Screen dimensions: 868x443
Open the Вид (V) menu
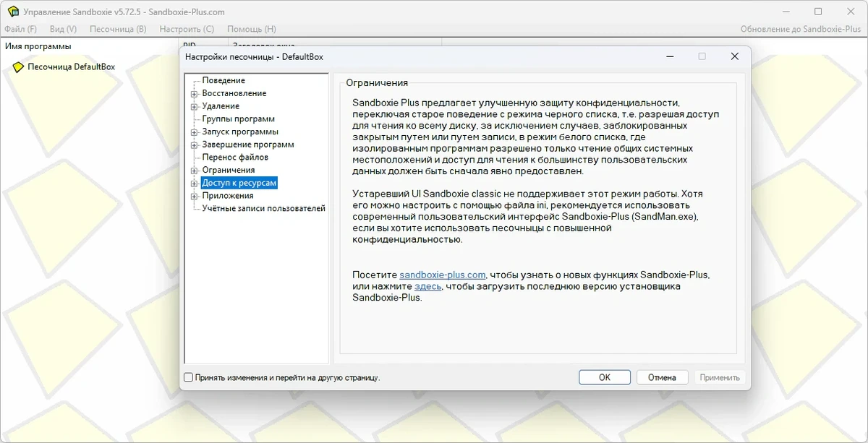click(x=63, y=29)
